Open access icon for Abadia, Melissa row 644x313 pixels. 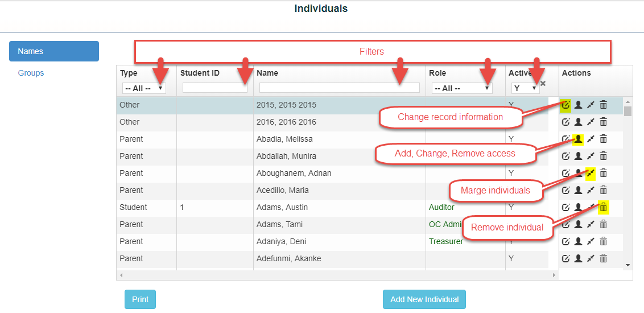click(x=578, y=139)
